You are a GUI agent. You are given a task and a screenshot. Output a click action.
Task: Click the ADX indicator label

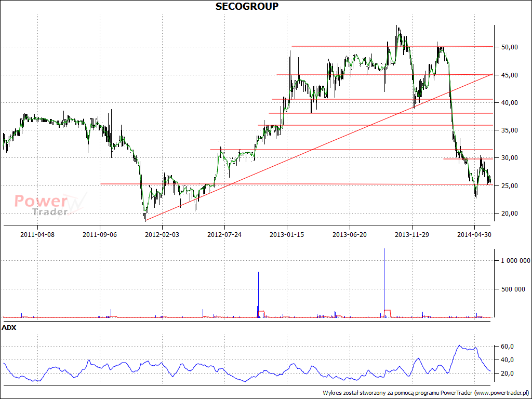point(9,328)
